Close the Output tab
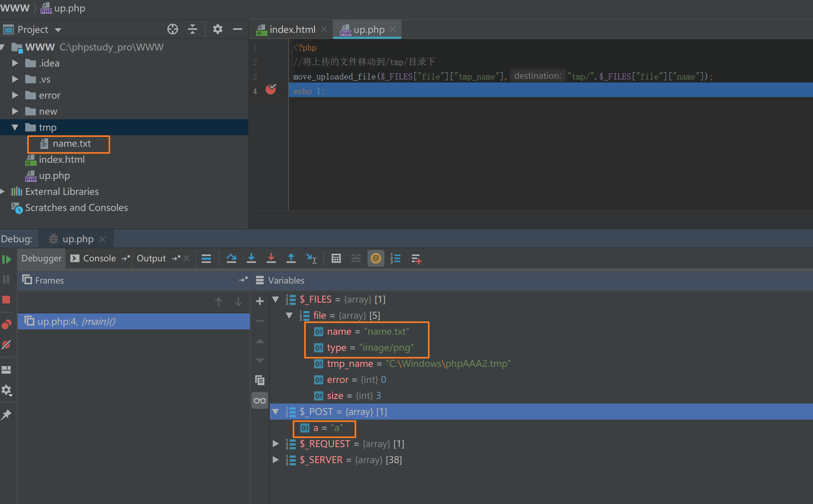This screenshot has width=813, height=504. click(x=187, y=259)
